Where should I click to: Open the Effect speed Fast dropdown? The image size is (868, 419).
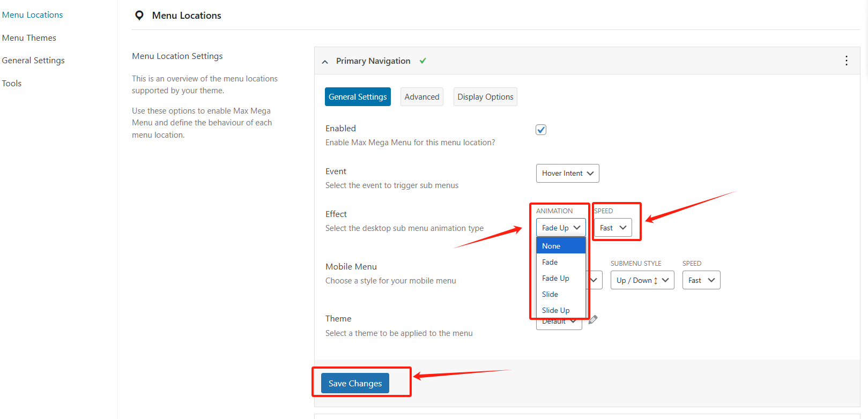click(x=613, y=228)
